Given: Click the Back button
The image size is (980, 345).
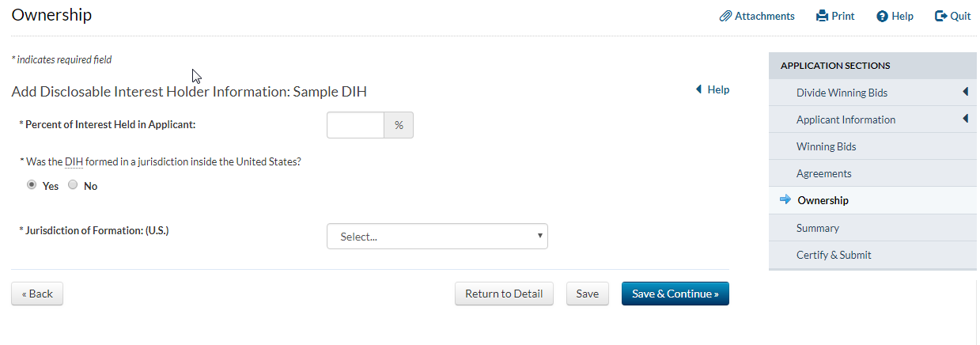Looking at the screenshot, I should click(x=37, y=294).
